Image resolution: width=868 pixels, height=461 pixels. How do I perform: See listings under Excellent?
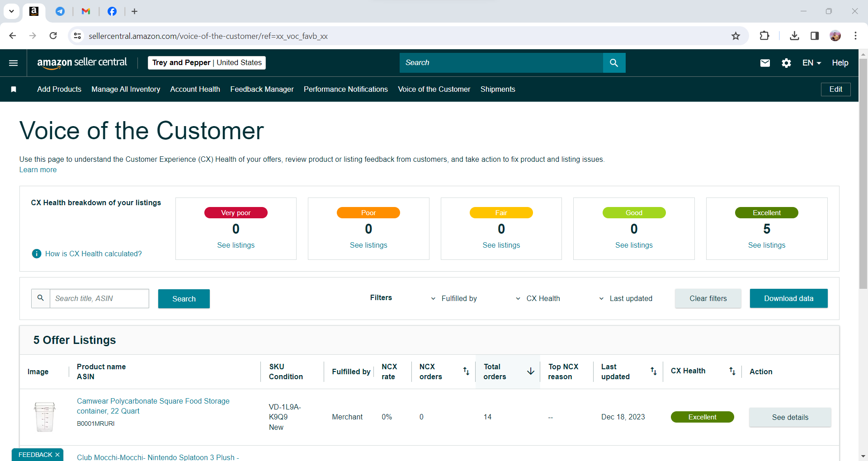(767, 245)
